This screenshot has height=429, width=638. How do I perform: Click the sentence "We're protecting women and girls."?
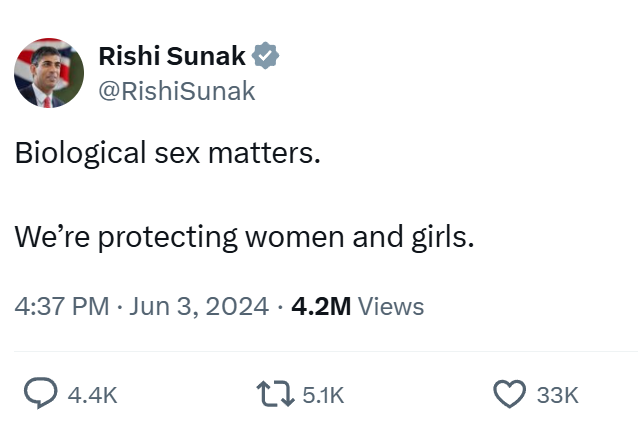244,238
